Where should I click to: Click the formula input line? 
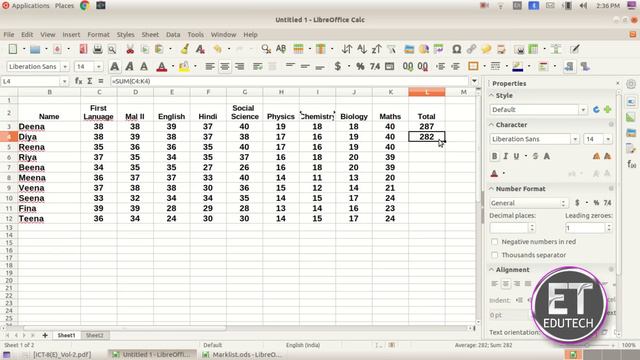tap(289, 81)
